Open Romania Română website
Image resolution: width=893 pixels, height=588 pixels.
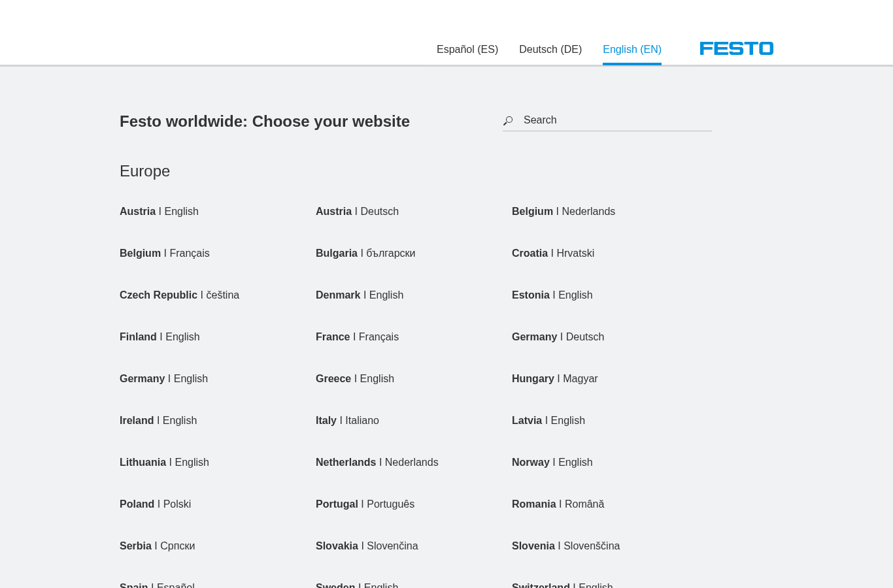(x=558, y=504)
